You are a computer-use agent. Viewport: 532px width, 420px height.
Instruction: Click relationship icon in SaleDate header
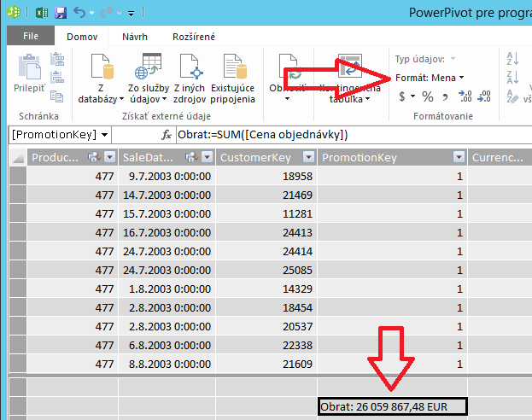pos(191,157)
